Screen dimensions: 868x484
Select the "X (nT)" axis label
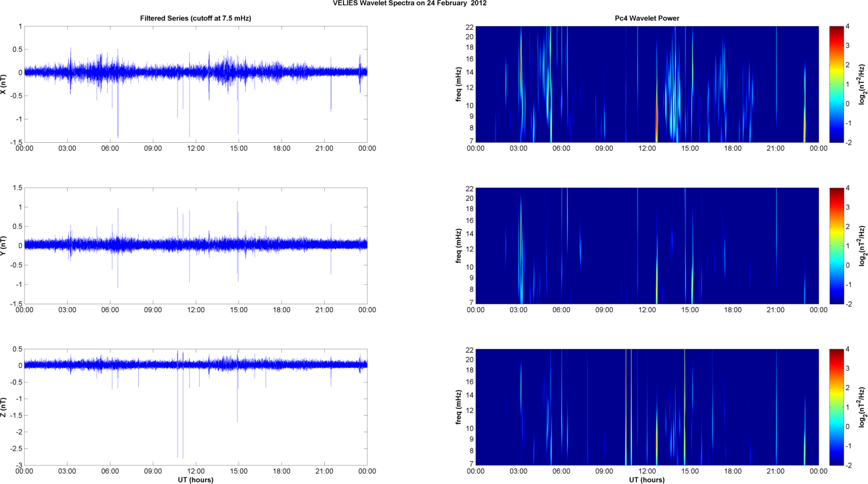4,84
